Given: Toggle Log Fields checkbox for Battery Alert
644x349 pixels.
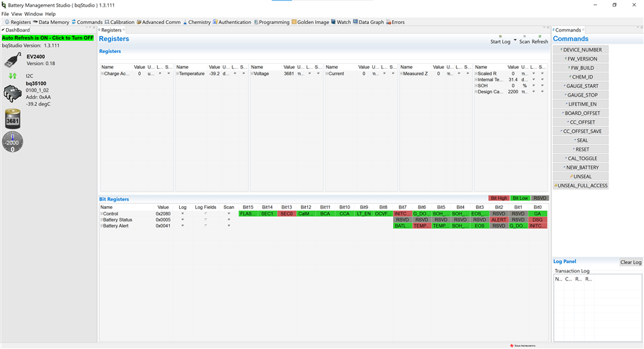Looking at the screenshot, I should tap(205, 226).
